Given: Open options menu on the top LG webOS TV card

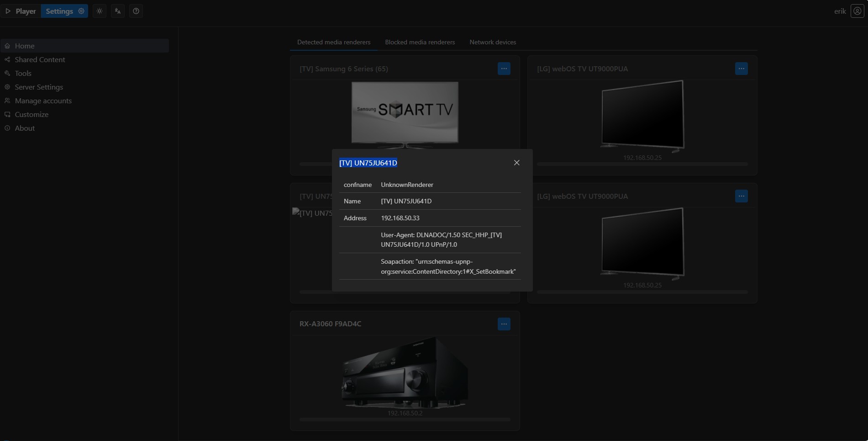Looking at the screenshot, I should 741,69.
